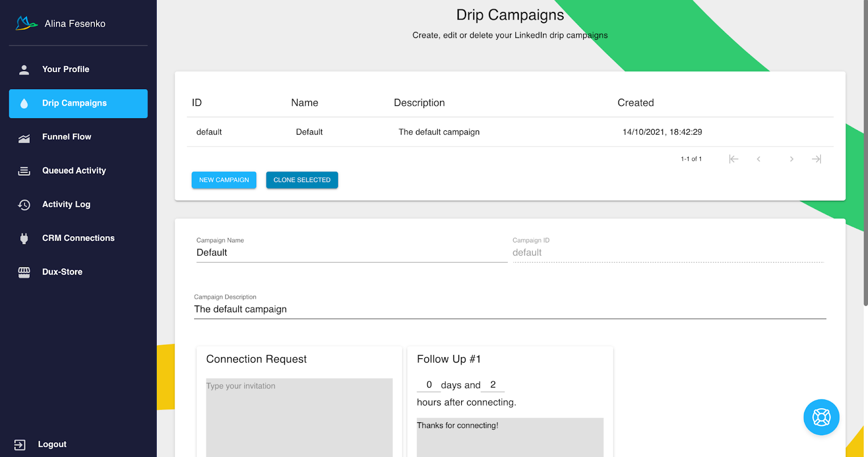Click the Drip Campaigns droplet icon

pos(24,104)
